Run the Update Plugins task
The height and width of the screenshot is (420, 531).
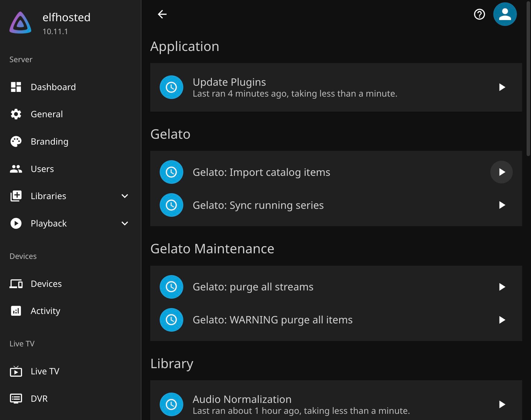(502, 87)
